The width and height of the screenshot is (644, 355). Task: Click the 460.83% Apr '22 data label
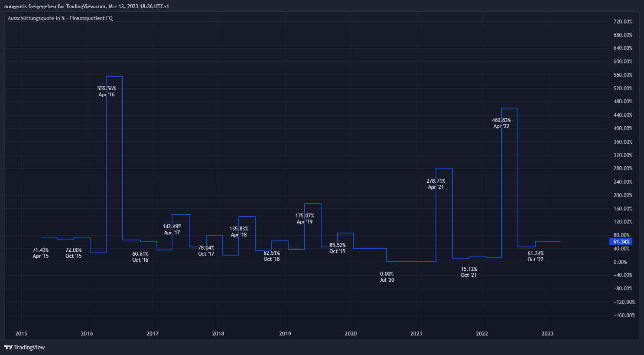(x=501, y=123)
